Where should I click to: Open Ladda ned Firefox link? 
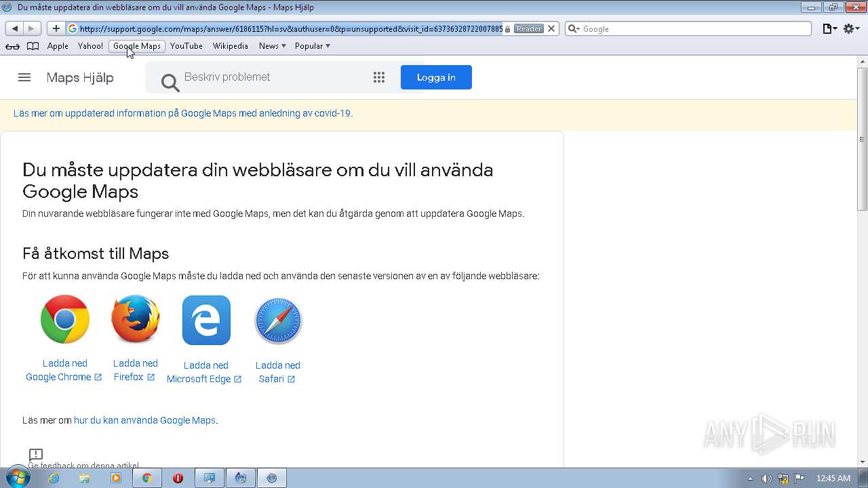(x=136, y=370)
